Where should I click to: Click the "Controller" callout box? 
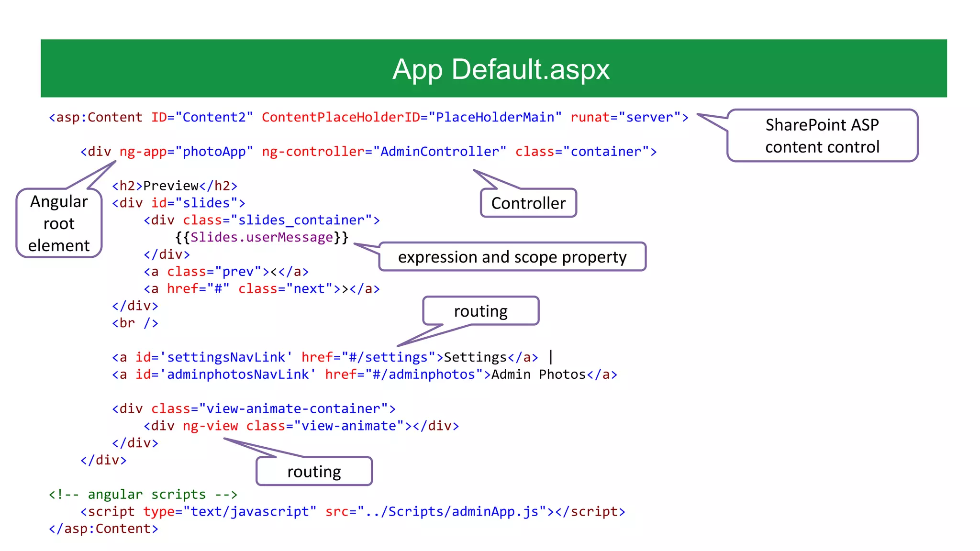coord(528,203)
